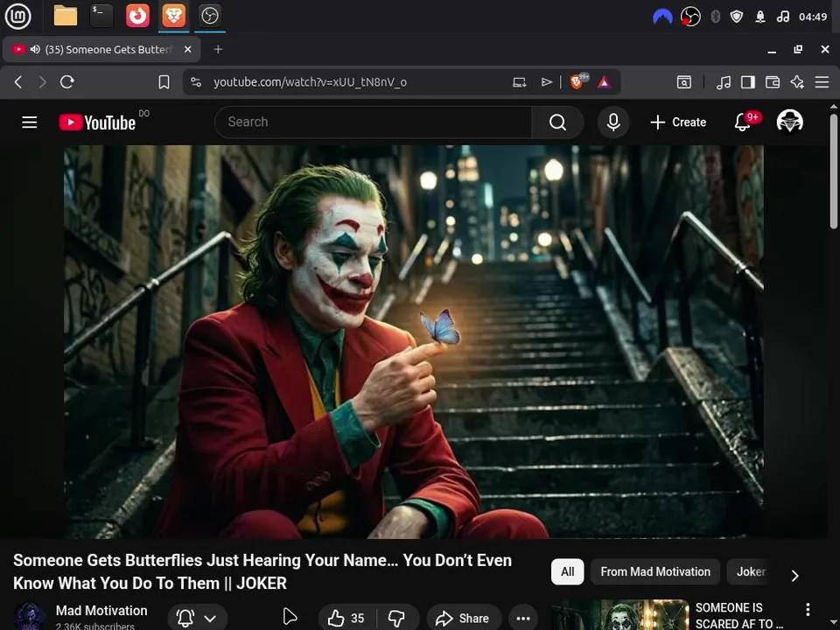
Task: Click the YouTube Search field
Action: (x=373, y=122)
